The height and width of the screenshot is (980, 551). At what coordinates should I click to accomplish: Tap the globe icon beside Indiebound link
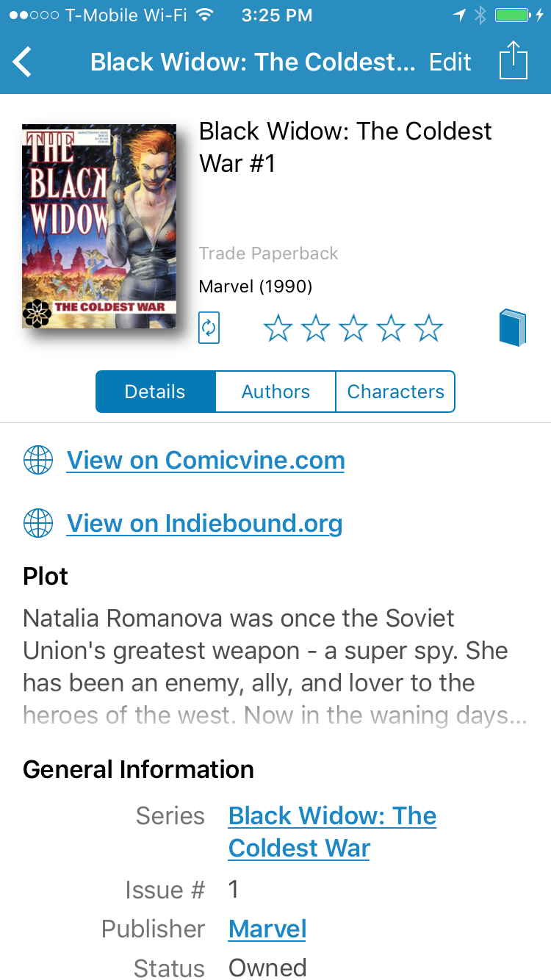pos(38,524)
